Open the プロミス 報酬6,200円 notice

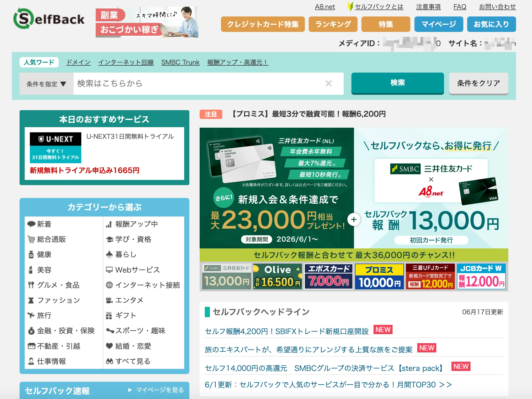[308, 114]
